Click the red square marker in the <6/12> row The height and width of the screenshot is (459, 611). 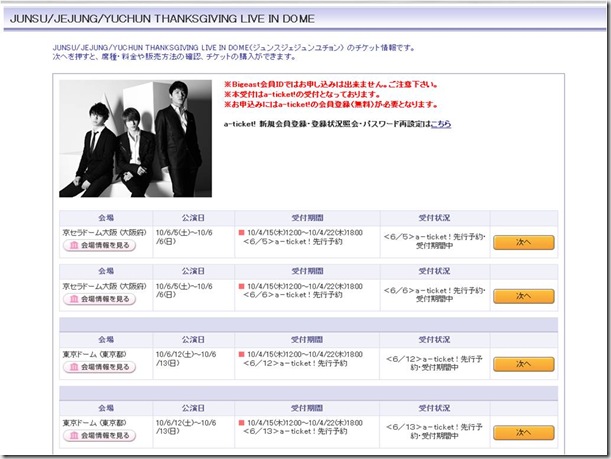[241, 354]
